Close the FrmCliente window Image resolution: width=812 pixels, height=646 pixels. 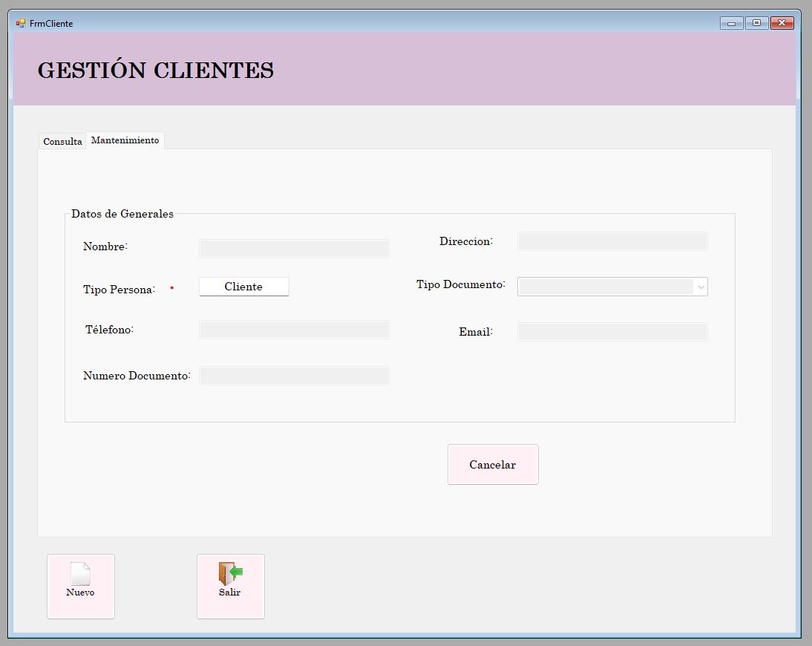click(782, 23)
